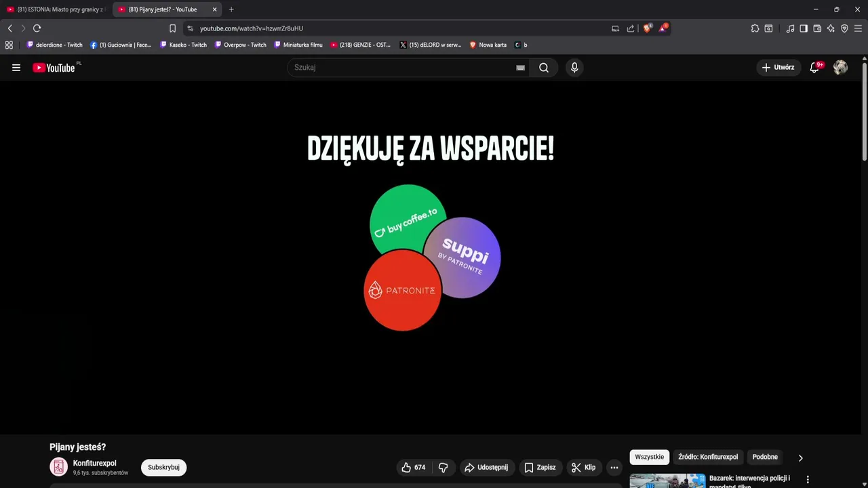Go to the YouTube home logo

[54, 68]
